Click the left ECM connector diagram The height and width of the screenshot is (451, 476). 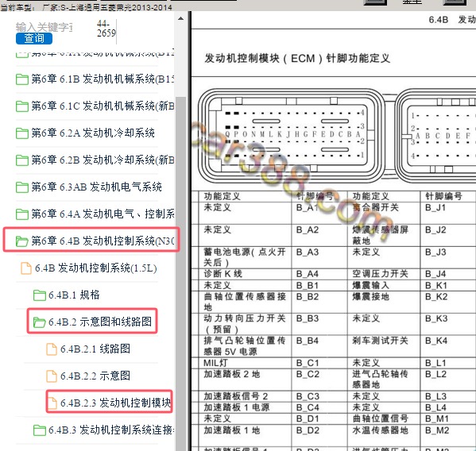click(291, 135)
